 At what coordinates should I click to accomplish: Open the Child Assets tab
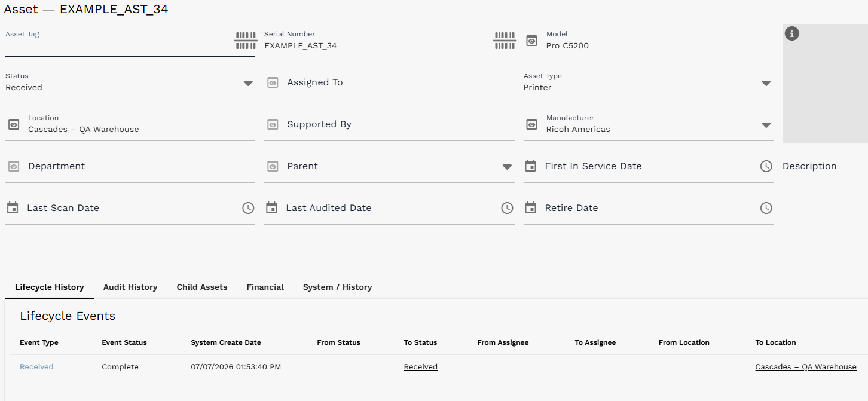[x=202, y=287]
